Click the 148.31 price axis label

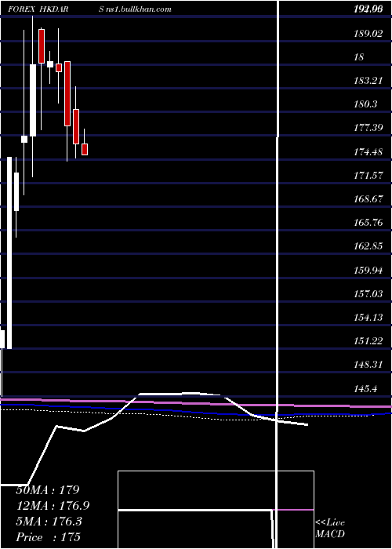(x=368, y=365)
